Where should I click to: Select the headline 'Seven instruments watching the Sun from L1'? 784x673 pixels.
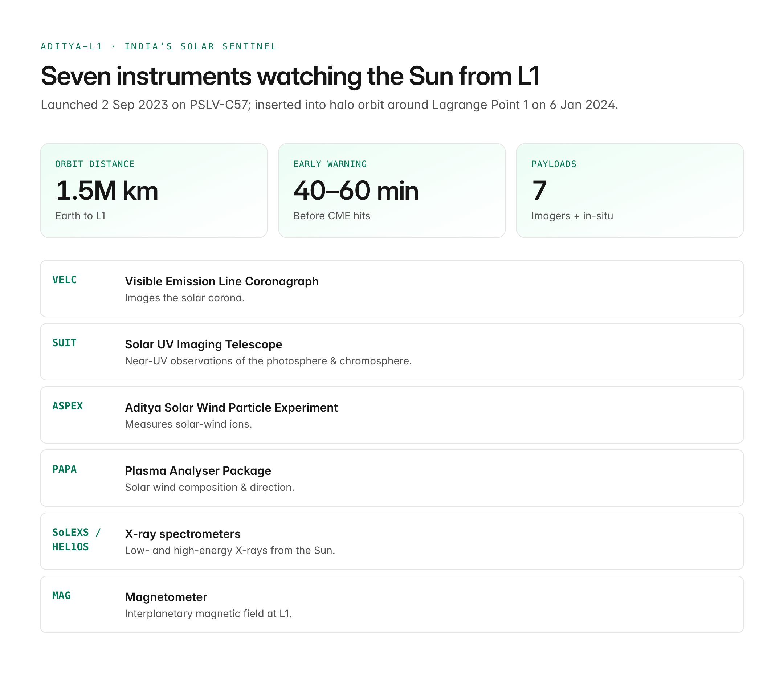pyautogui.click(x=290, y=76)
